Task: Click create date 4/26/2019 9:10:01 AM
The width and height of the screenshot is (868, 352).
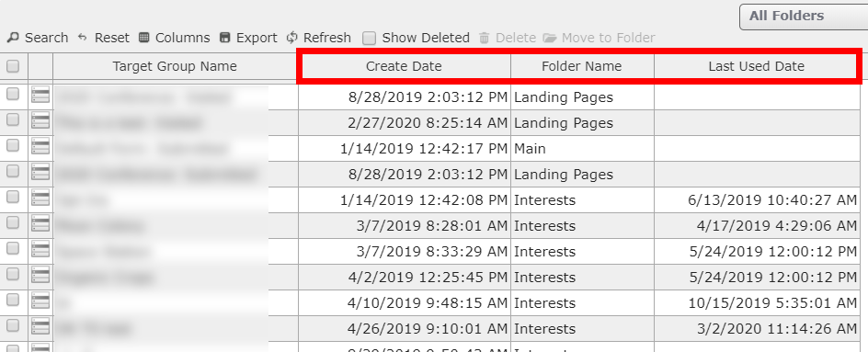Action: (x=428, y=329)
